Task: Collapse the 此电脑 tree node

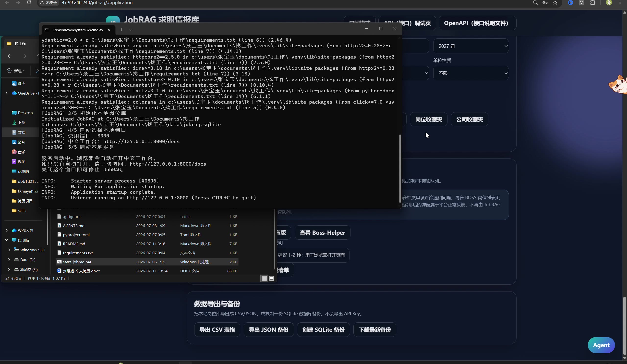Action: point(6,240)
